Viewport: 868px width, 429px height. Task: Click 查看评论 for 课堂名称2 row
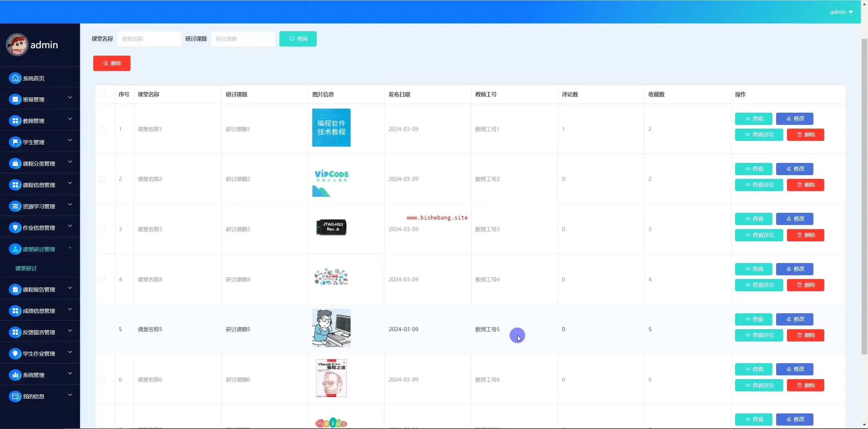(759, 185)
